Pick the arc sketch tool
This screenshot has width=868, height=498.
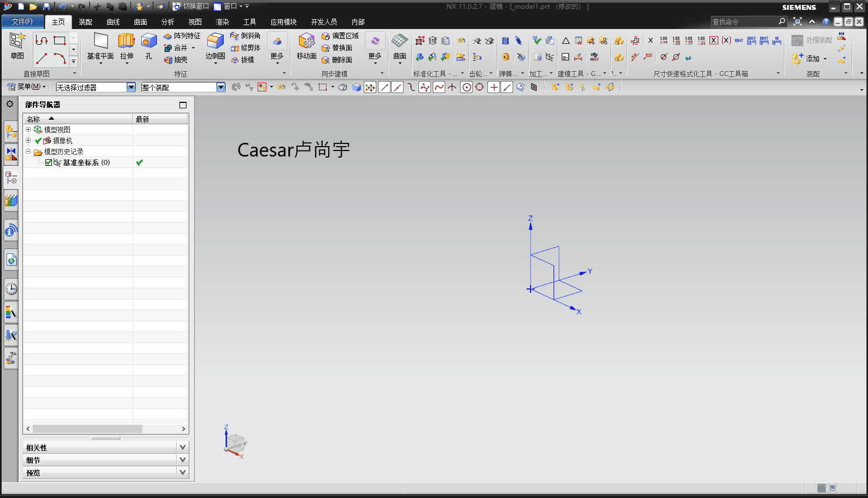60,58
